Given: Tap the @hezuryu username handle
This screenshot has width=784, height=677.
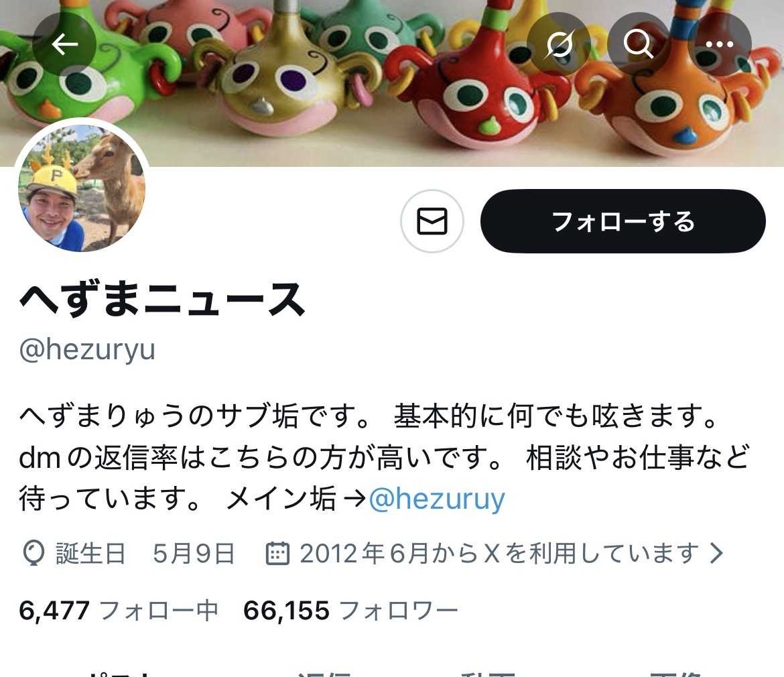Looking at the screenshot, I should click(88, 349).
